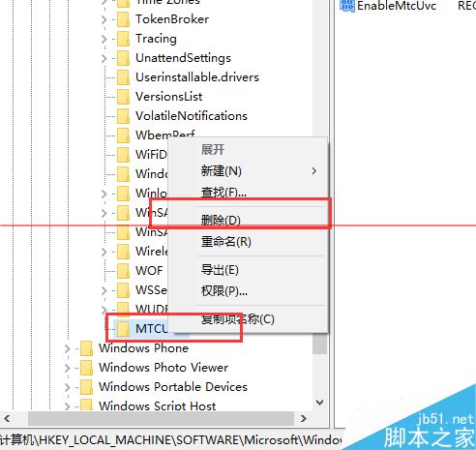Select the Windows Photo Viewer key label
This screenshot has width=476, height=450.
pyautogui.click(x=164, y=368)
